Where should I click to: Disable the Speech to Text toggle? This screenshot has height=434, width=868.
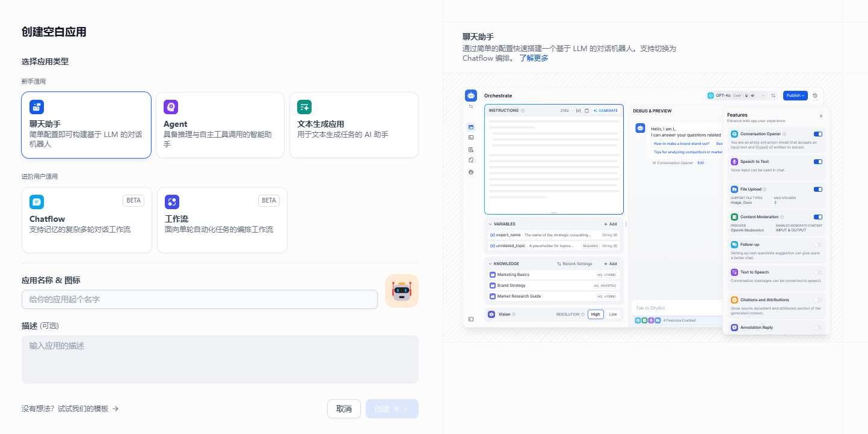tap(817, 161)
